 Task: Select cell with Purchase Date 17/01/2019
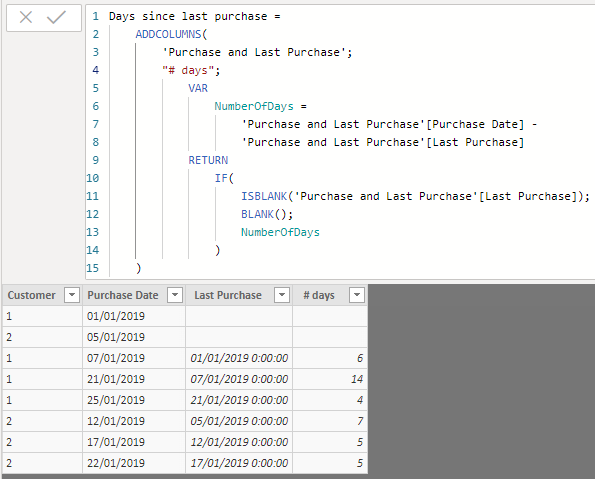click(x=134, y=442)
